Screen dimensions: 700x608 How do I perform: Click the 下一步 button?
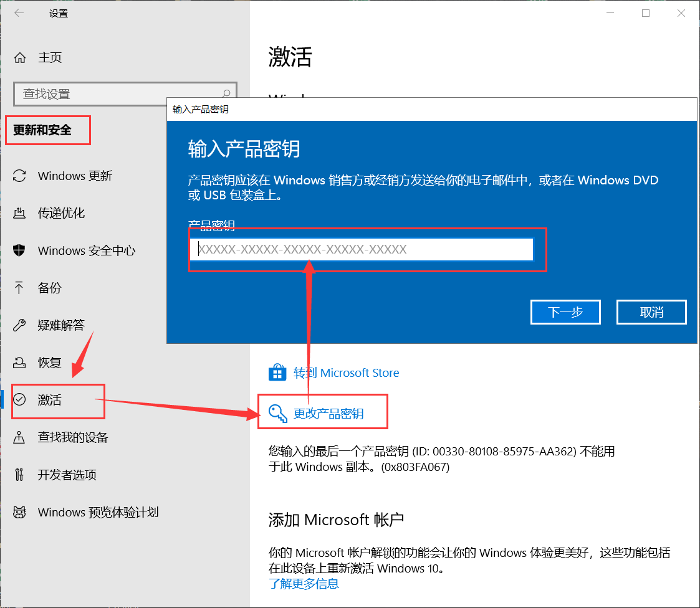[565, 312]
